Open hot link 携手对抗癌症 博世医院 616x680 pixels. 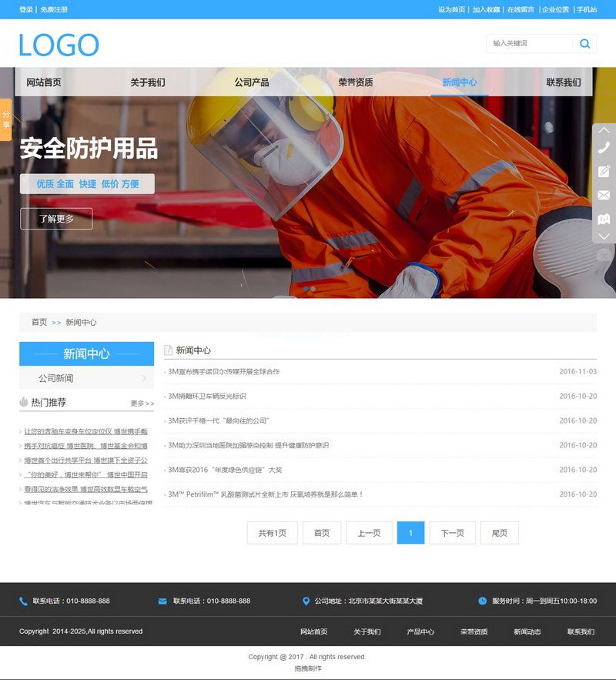(x=85, y=446)
